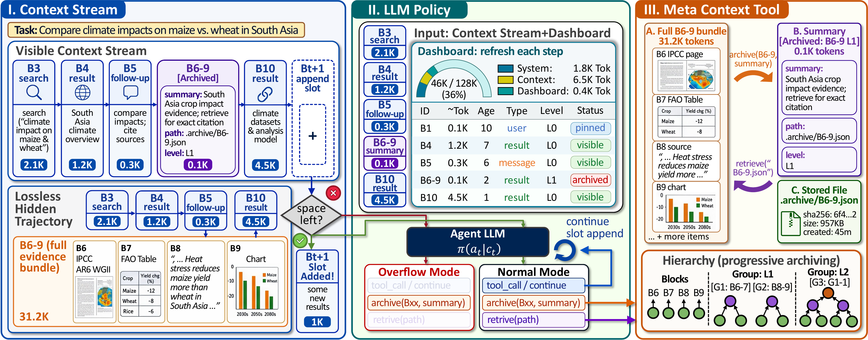Click the path: .archive/B6-9.json box in Summary

click(x=819, y=131)
